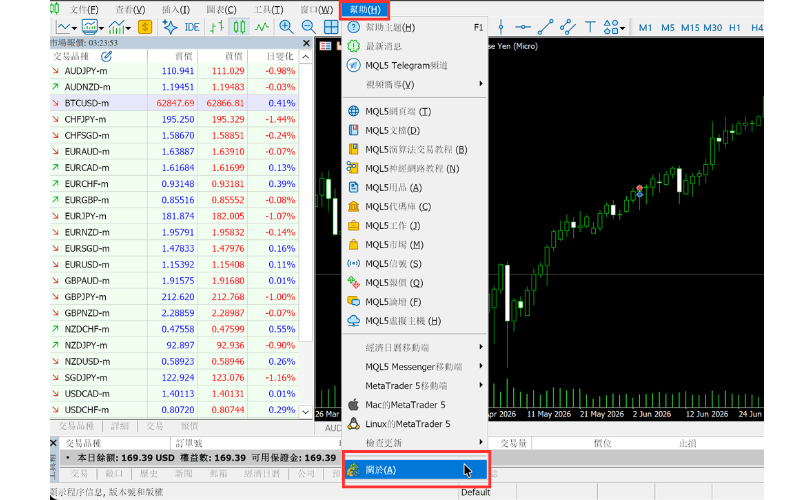Open 幫助主題 Help Topics menu item
Screen dimensions: 800x500
coord(414,27)
